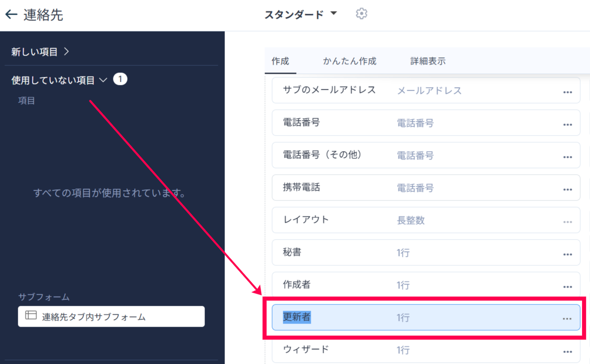The height and width of the screenshot is (364, 590).
Task: Switch to the かんたん作成 tab
Action: coord(349,61)
